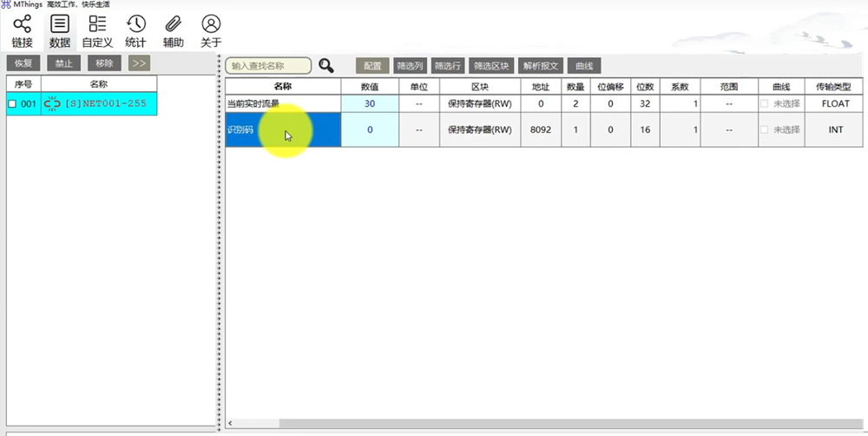Focus the 输入查找名称 search field
This screenshot has width=868, height=436.
pyautogui.click(x=268, y=66)
